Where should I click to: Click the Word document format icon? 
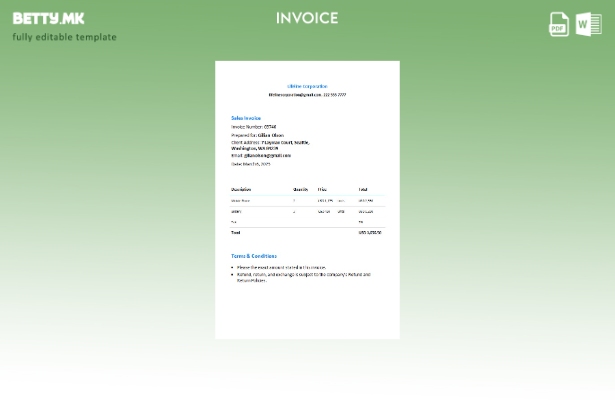pos(589,24)
